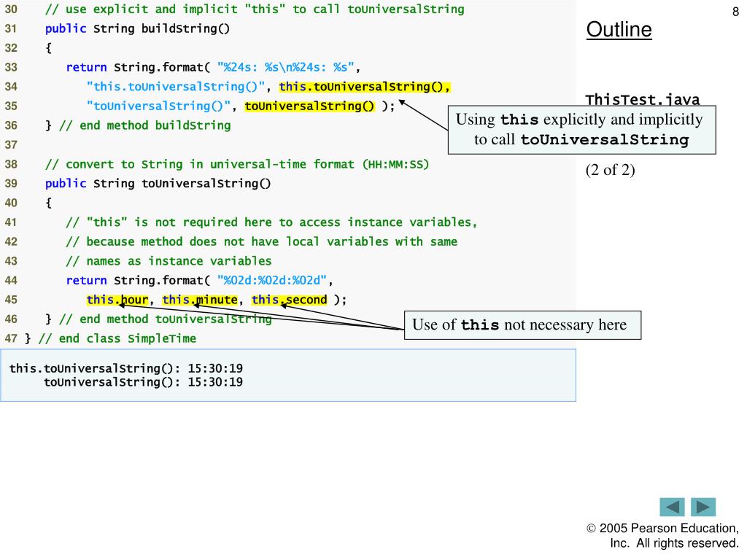
Task: Click the comment on line 42 about local variables
Action: (261, 241)
